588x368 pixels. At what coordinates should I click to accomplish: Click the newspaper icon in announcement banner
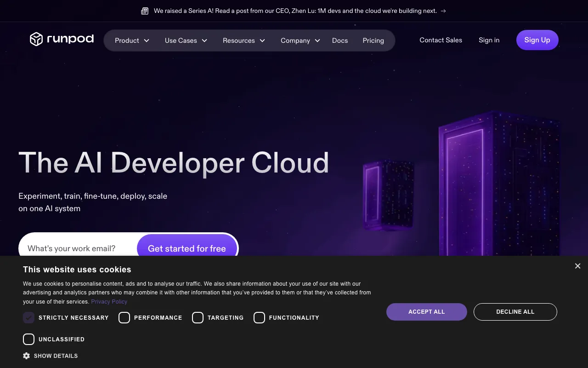click(x=145, y=11)
